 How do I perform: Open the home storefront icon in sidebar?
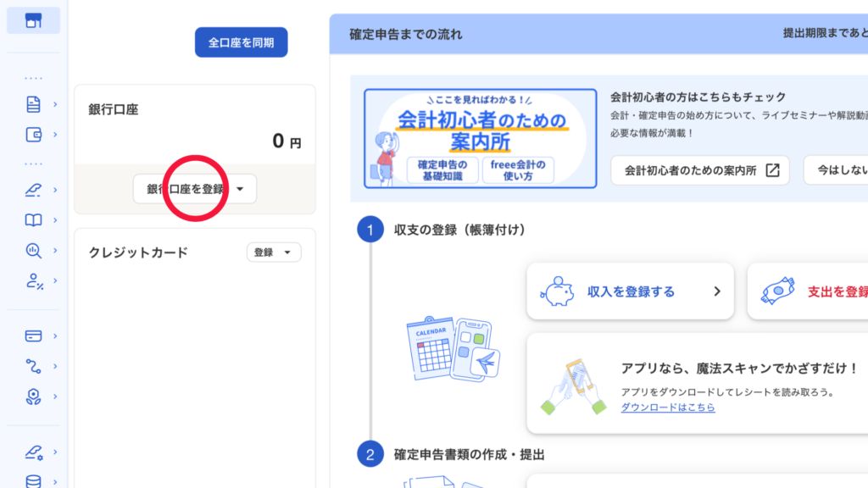tap(33, 21)
